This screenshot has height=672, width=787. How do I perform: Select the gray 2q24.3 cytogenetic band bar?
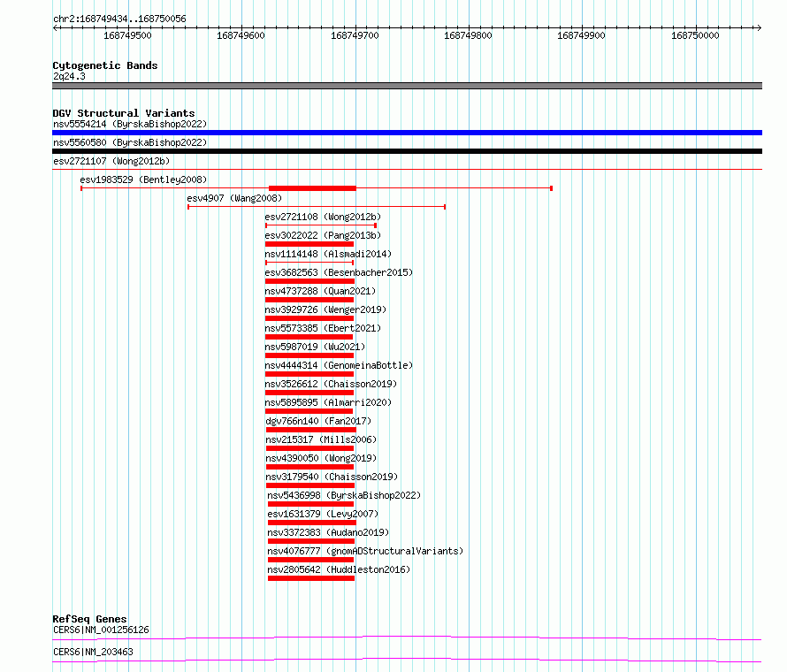click(x=407, y=86)
